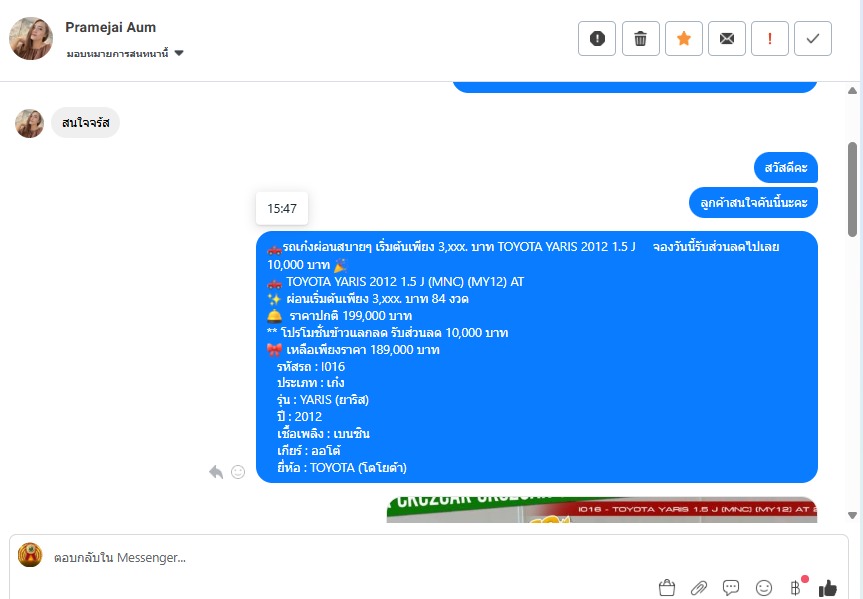Click scrollbar up arrow in chat
Image resolution: width=863 pixels, height=599 pixels.
[853, 90]
